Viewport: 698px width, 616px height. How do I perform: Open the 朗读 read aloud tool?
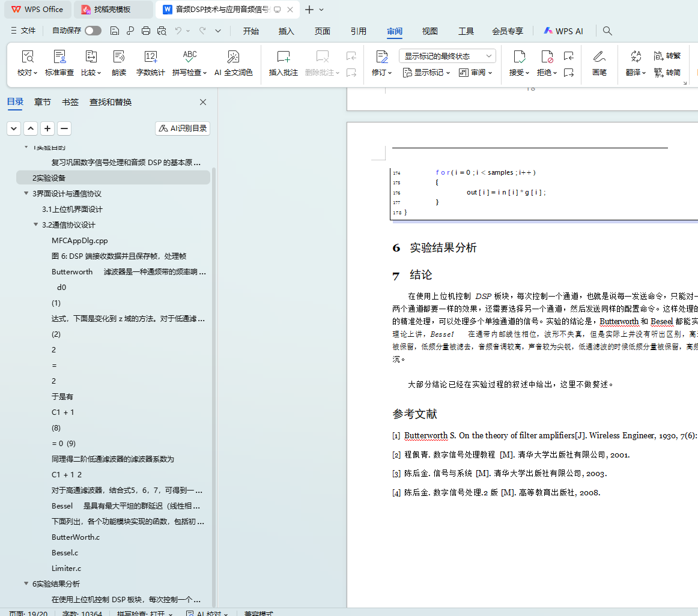pos(119,58)
